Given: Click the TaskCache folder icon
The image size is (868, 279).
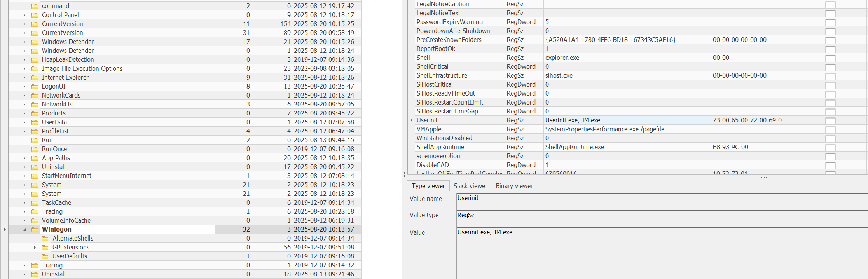Looking at the screenshot, I should point(35,203).
